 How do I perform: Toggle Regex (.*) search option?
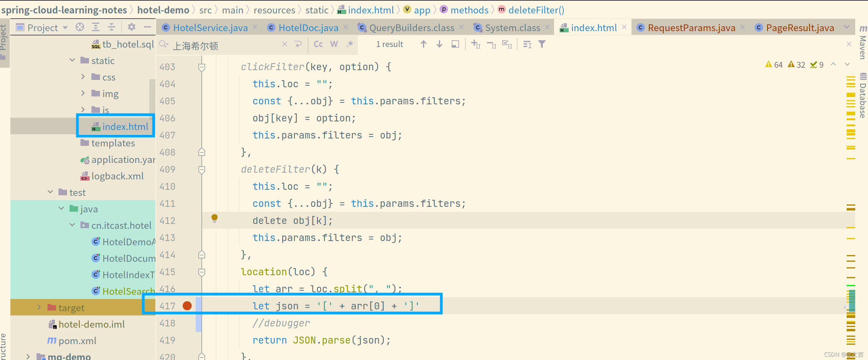click(x=350, y=44)
